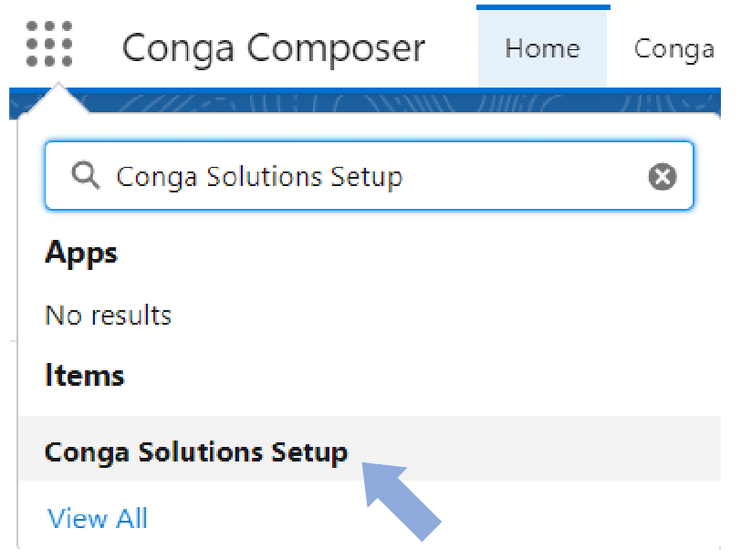
Task: Click the "No results" message
Action: [x=108, y=316]
